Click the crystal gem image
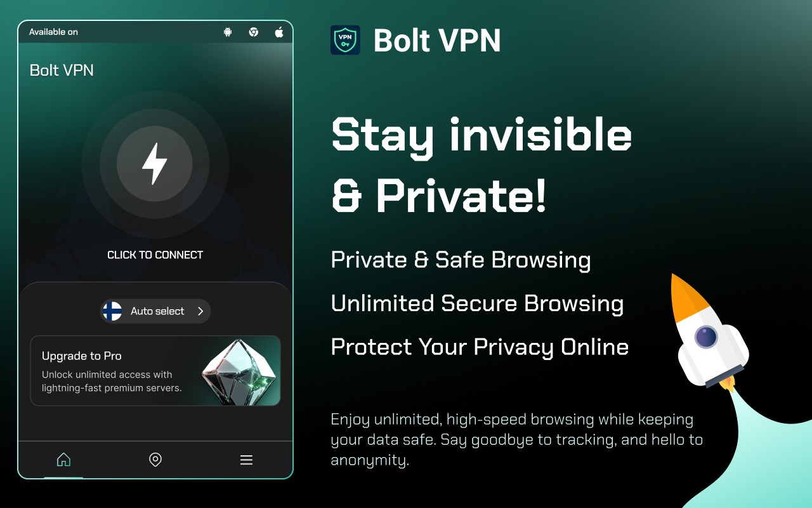Viewport: 812px width, 508px height. tap(240, 371)
